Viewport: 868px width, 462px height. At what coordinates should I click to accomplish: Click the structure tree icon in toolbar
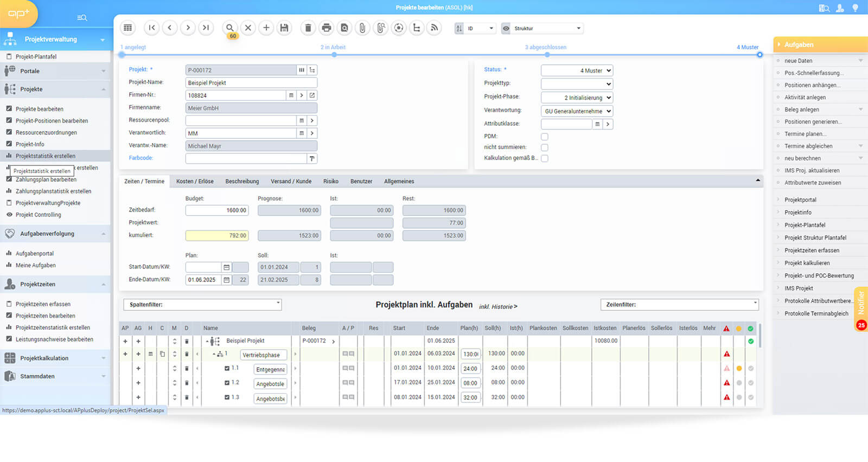pos(417,28)
